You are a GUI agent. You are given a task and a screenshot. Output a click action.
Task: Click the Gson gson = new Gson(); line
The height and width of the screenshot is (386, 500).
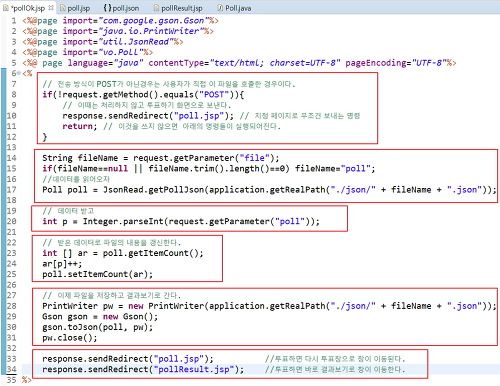coord(100,317)
